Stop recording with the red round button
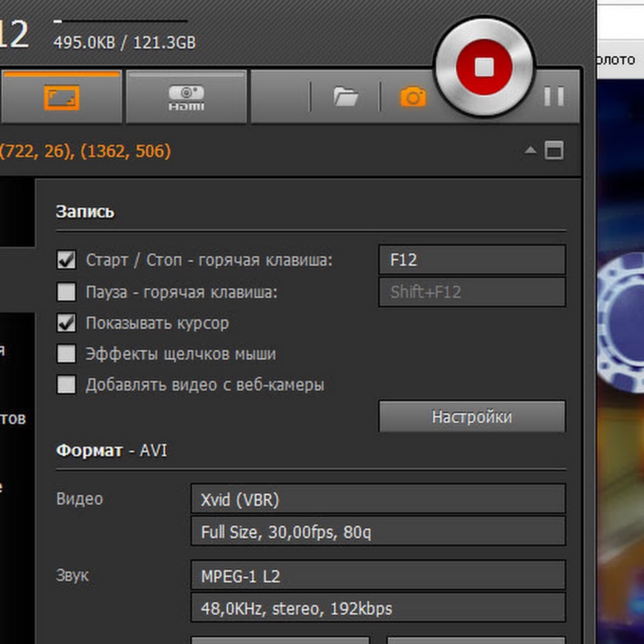644x644 pixels. point(484,67)
